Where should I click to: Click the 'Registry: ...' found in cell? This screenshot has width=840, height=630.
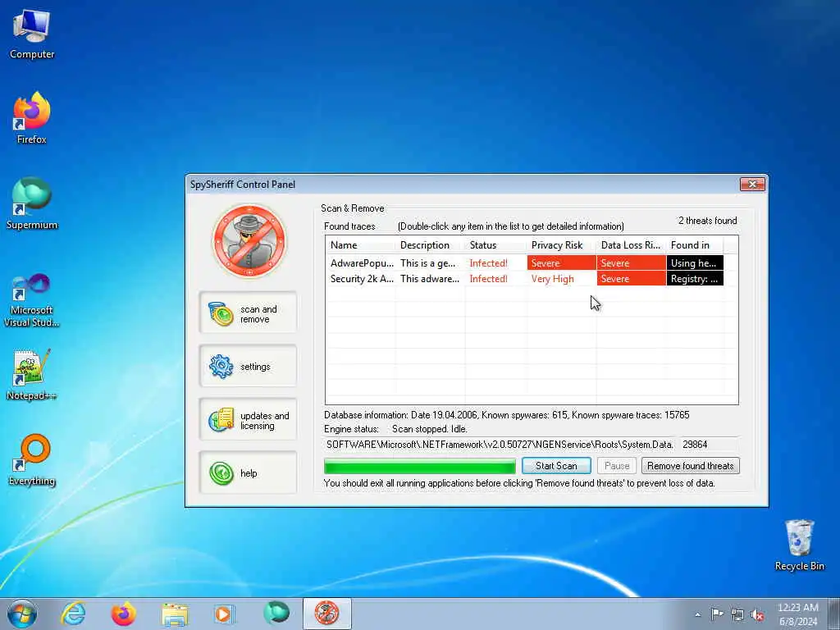pyautogui.click(x=695, y=279)
